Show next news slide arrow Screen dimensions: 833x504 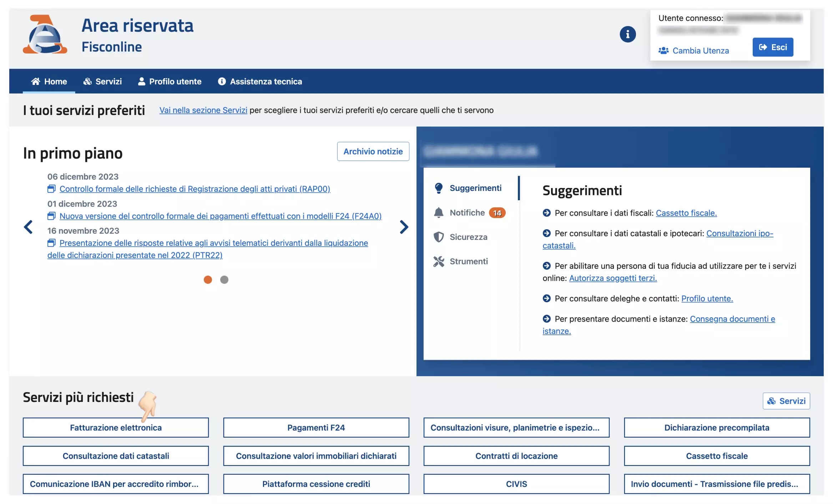(x=404, y=227)
